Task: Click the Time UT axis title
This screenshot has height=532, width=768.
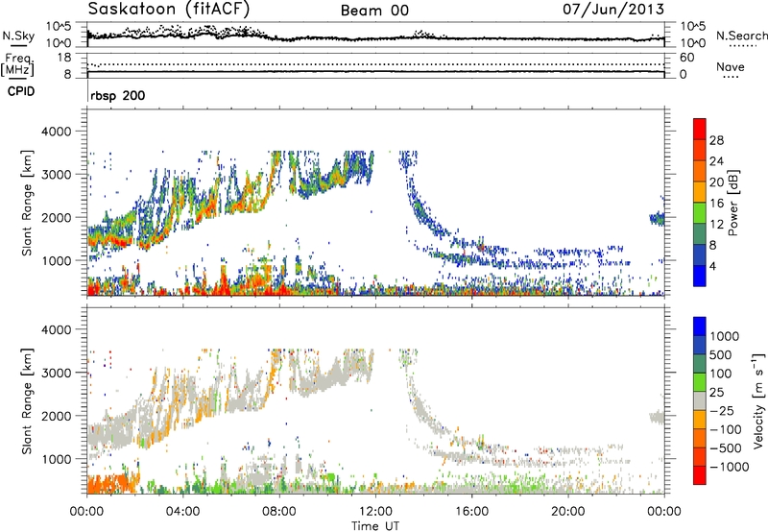Action: point(375,526)
